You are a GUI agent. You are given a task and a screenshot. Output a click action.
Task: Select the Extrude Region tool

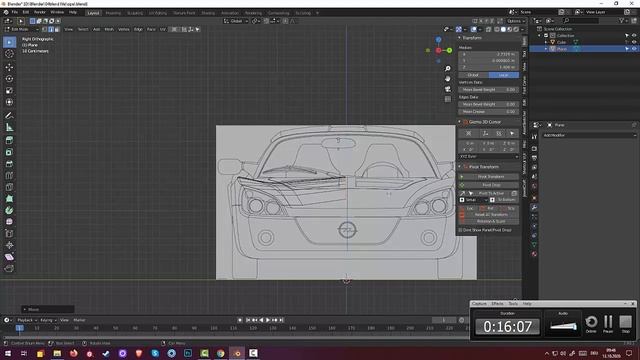(9, 140)
